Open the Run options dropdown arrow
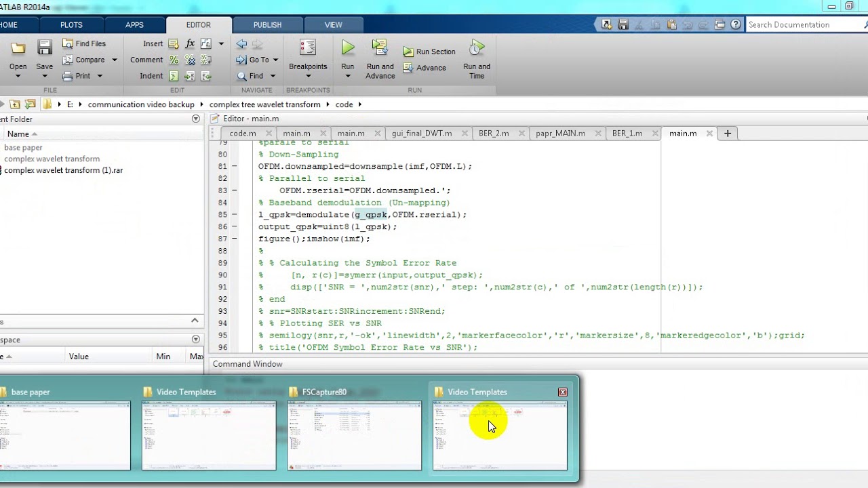 pos(348,76)
